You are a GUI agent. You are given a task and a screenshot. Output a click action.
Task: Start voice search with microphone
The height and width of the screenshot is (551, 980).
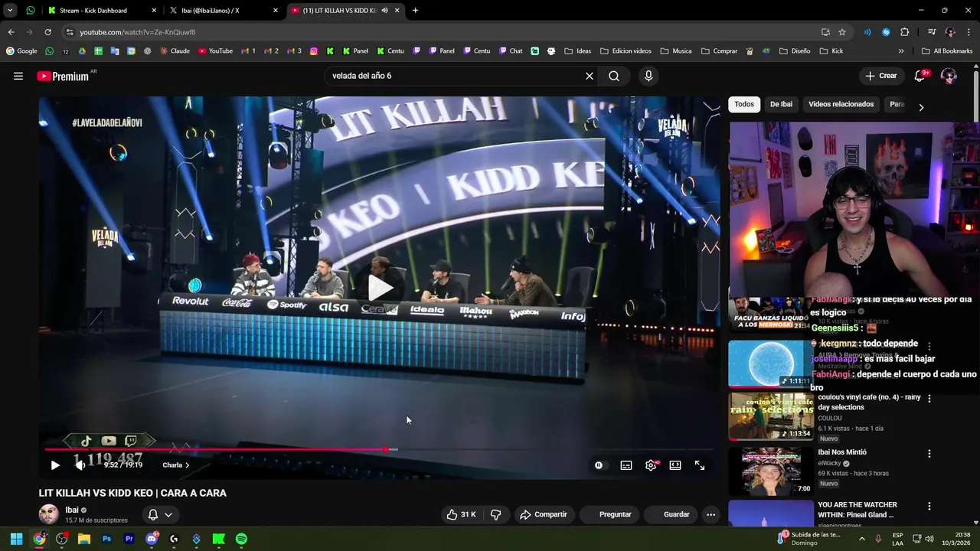(648, 76)
